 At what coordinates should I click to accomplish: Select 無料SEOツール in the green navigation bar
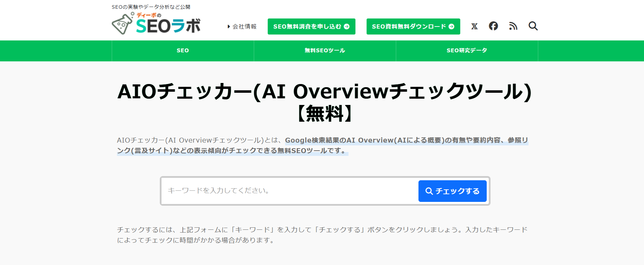click(x=325, y=51)
